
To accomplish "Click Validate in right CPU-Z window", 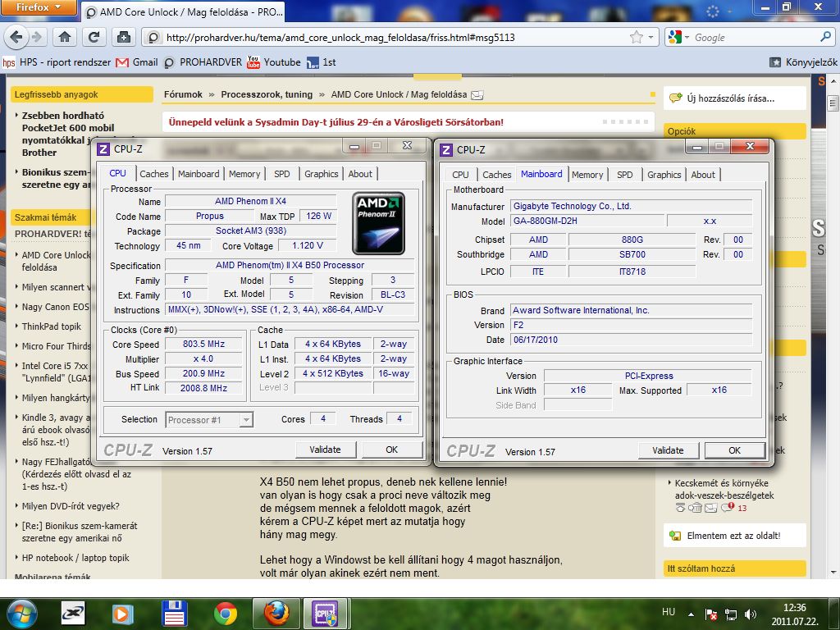I will [x=668, y=450].
